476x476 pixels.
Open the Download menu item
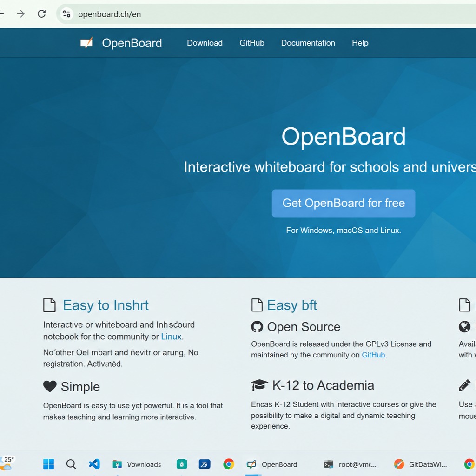tap(205, 43)
